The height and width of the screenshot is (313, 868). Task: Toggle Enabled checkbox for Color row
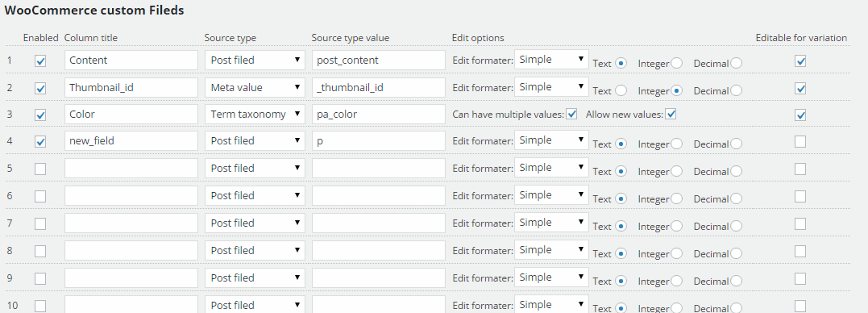(x=40, y=115)
